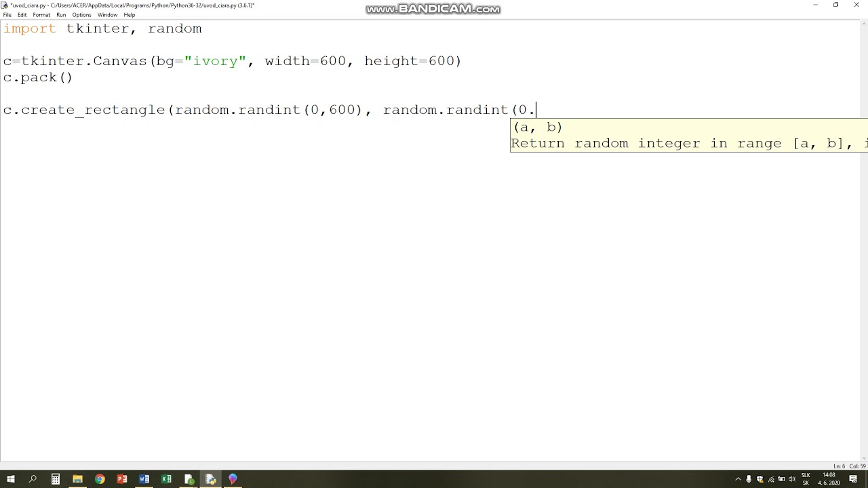Open the Edit menu
This screenshot has width=868, height=488.
[22, 14]
